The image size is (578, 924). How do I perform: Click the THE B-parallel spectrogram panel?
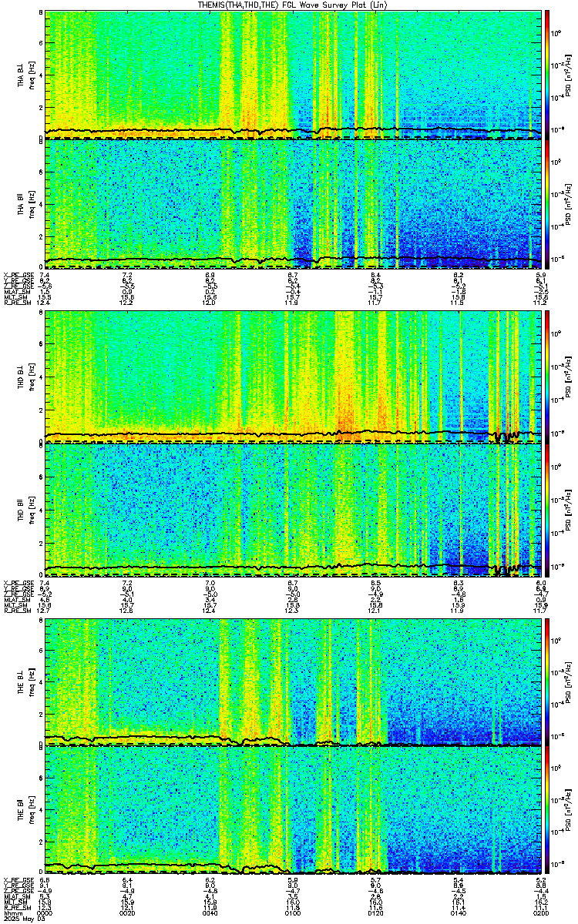coord(294,811)
